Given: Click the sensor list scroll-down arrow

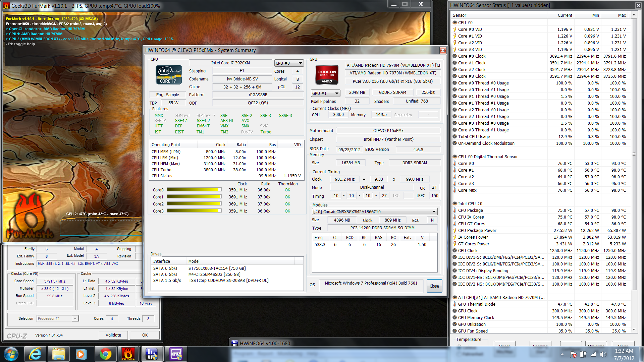Looking at the screenshot, I should pyautogui.click(x=634, y=330).
